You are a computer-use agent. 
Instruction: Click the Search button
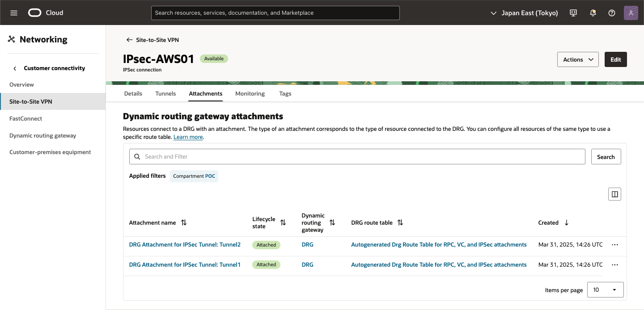point(606,157)
